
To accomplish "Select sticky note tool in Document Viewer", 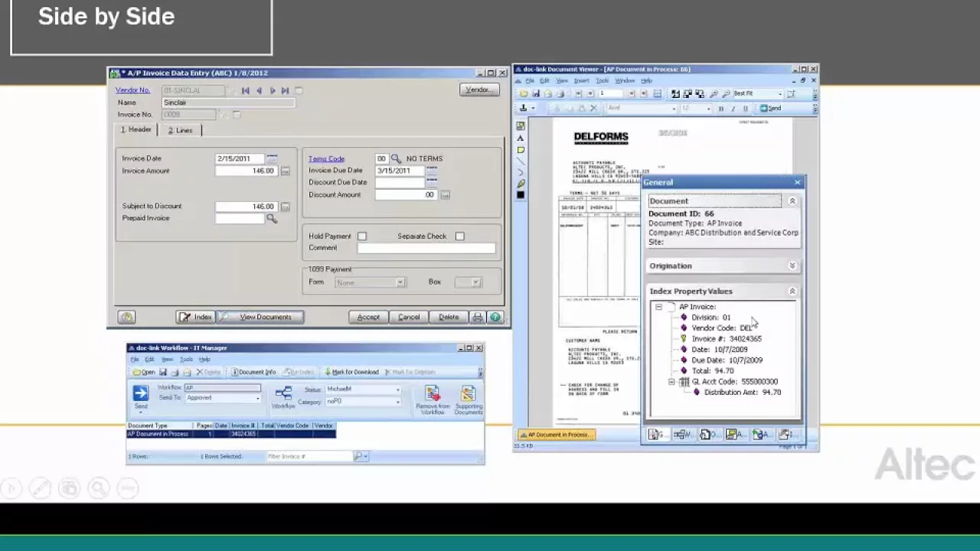I will (521, 150).
